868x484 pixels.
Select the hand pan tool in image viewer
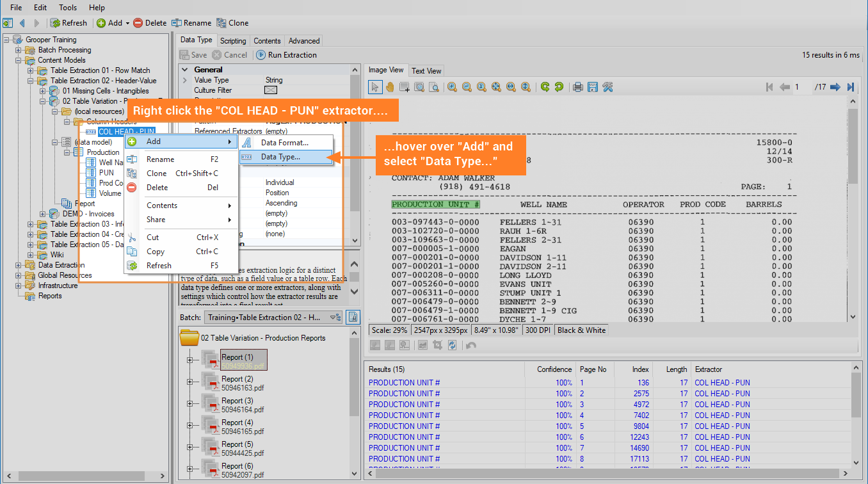(389, 87)
